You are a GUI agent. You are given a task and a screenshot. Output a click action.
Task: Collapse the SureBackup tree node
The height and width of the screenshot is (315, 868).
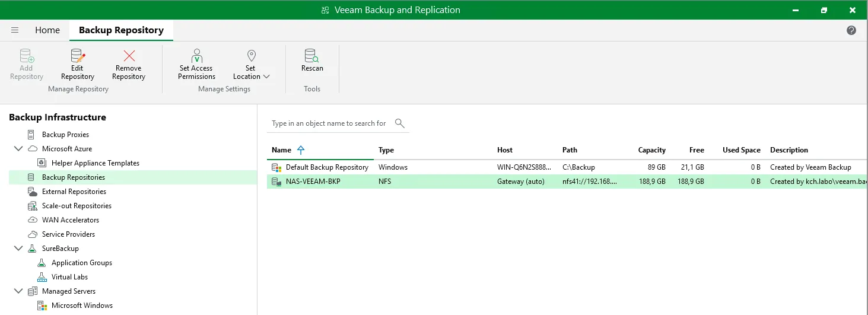(x=18, y=249)
